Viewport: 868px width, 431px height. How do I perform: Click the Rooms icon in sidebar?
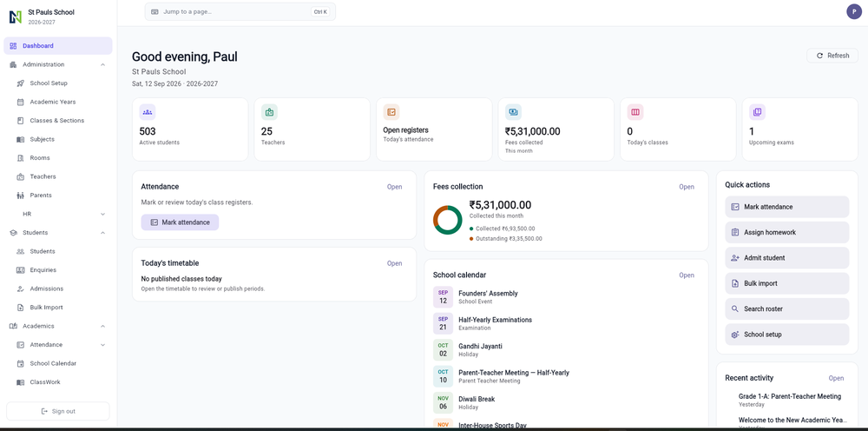tap(21, 158)
